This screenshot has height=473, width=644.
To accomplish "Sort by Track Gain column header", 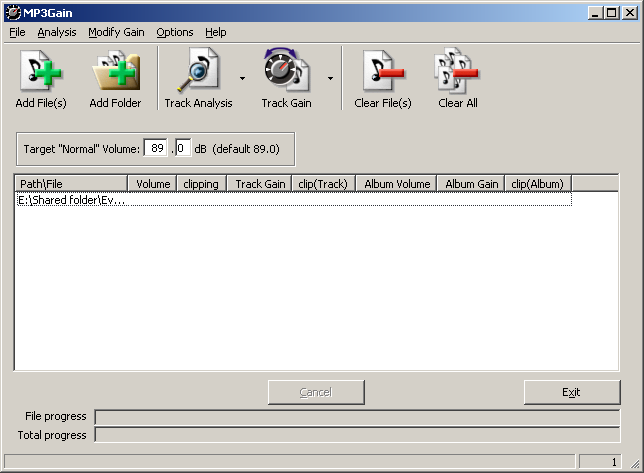I will (259, 184).
